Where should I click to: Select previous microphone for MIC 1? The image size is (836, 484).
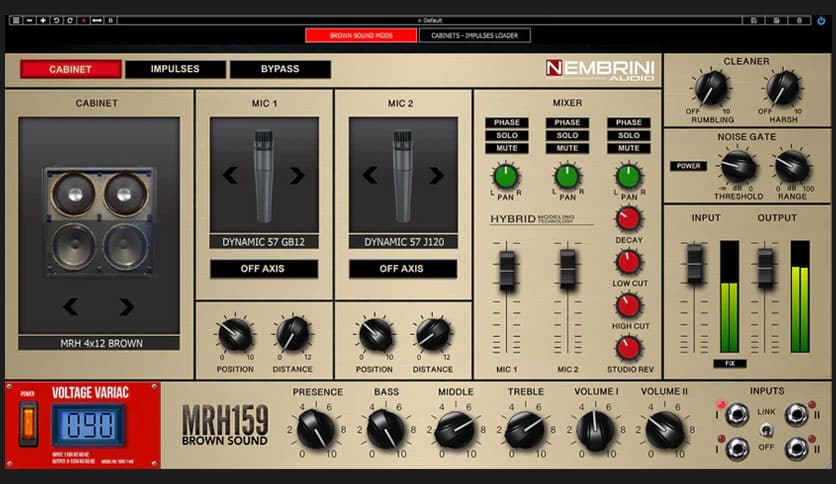[230, 175]
